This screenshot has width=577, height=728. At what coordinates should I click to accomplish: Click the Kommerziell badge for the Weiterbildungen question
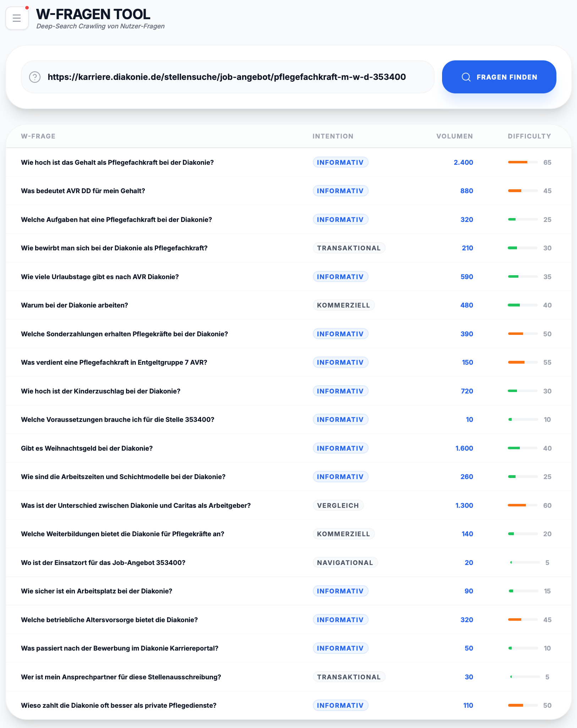pyautogui.click(x=343, y=534)
